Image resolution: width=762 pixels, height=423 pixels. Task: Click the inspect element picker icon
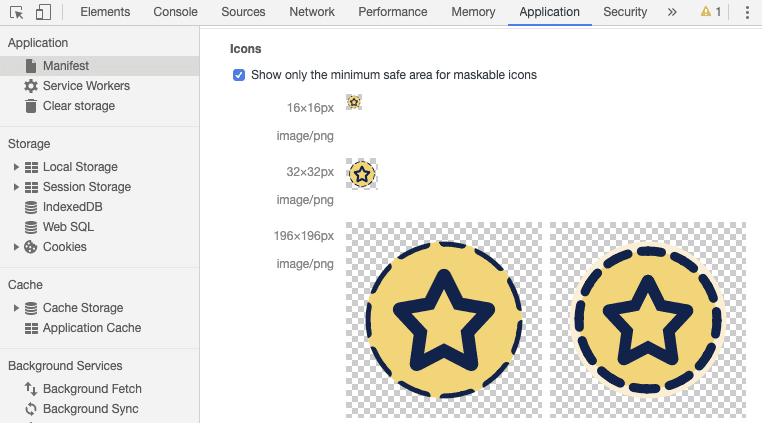[x=16, y=12]
